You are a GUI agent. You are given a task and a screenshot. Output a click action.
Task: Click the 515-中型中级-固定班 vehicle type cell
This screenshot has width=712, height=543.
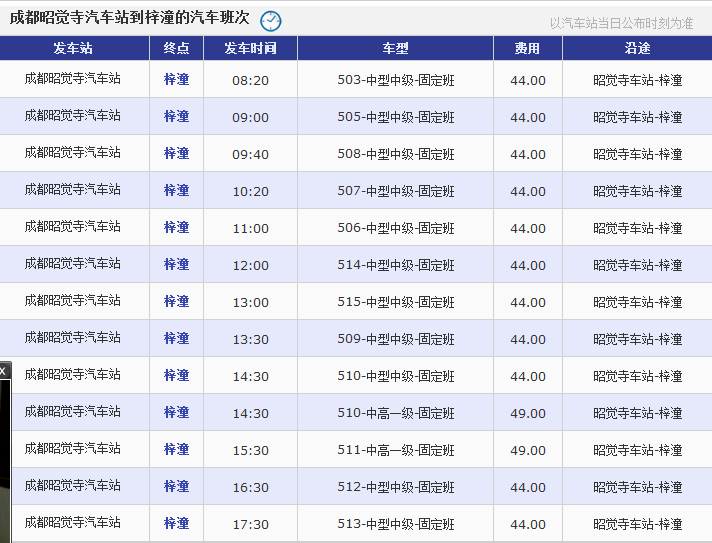pos(396,302)
